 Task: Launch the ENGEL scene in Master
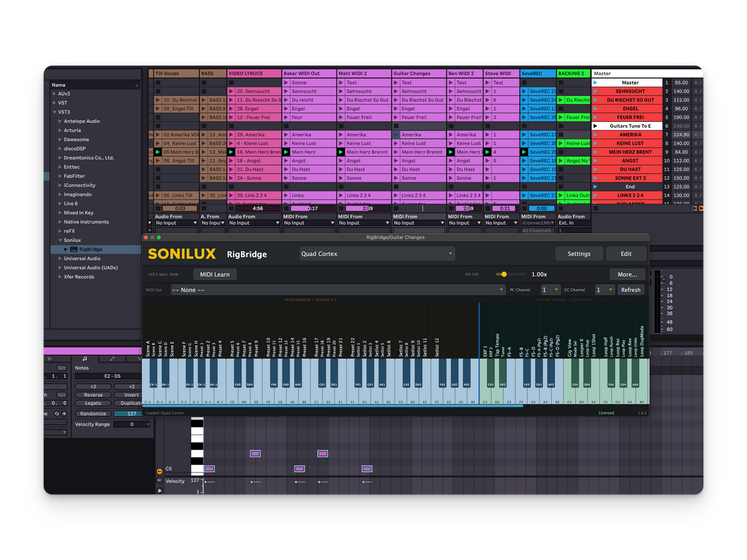(x=595, y=109)
